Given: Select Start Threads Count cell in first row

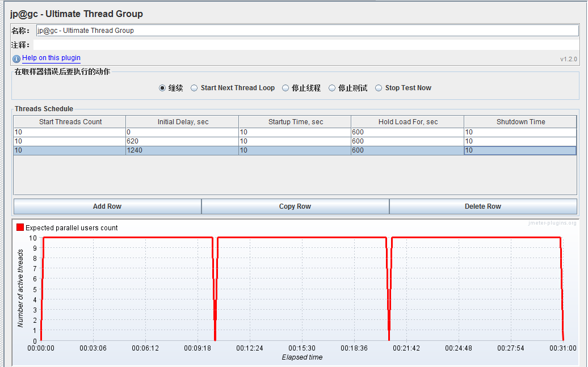Looking at the screenshot, I should (x=70, y=132).
